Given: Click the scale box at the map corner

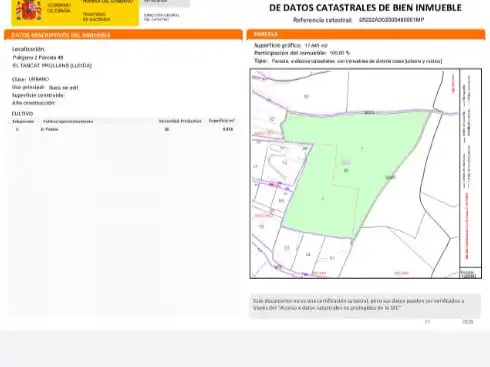Looking at the screenshot, I should pyautogui.click(x=471, y=273).
